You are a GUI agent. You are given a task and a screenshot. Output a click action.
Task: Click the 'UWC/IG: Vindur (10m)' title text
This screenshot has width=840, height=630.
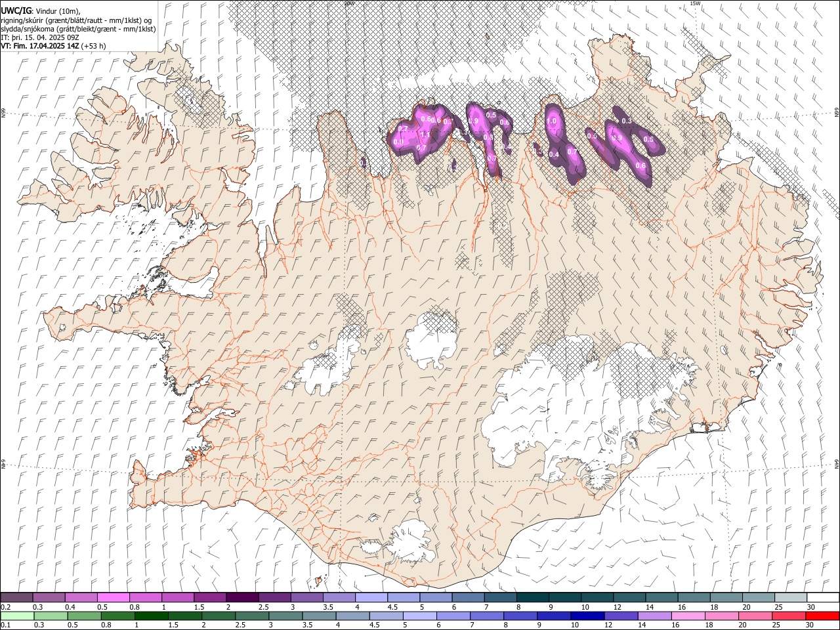click(x=40, y=11)
